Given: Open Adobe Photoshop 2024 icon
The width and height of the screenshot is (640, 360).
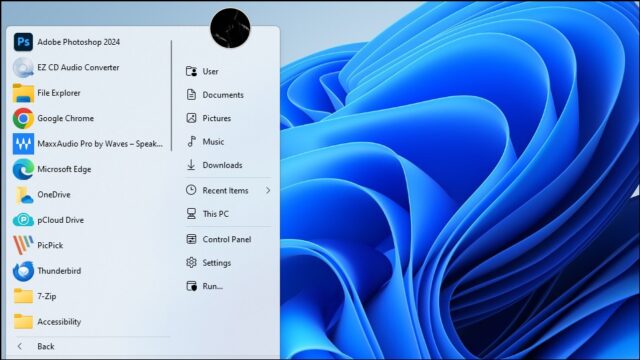Looking at the screenshot, I should click(x=23, y=42).
